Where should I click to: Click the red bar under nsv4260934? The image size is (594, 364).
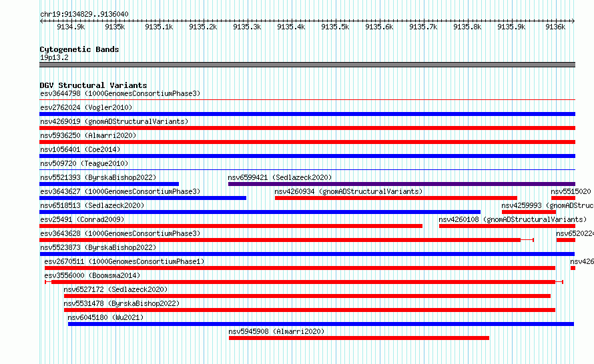396,198
